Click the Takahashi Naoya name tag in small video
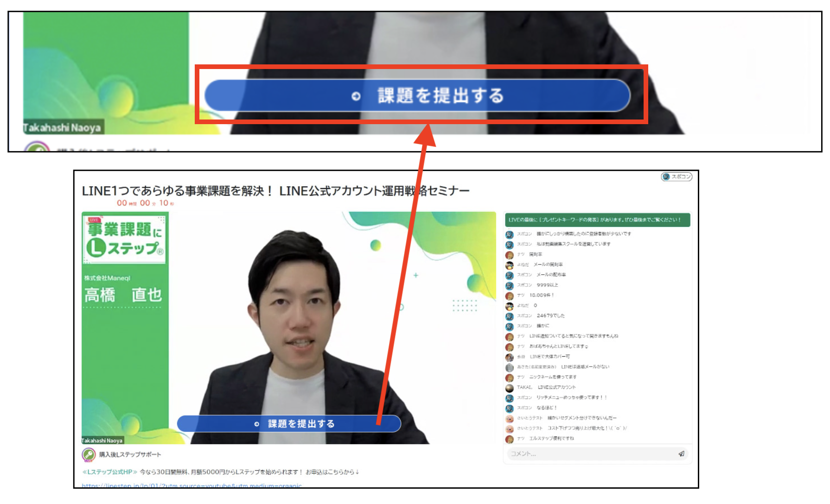The image size is (830, 504). (x=102, y=441)
